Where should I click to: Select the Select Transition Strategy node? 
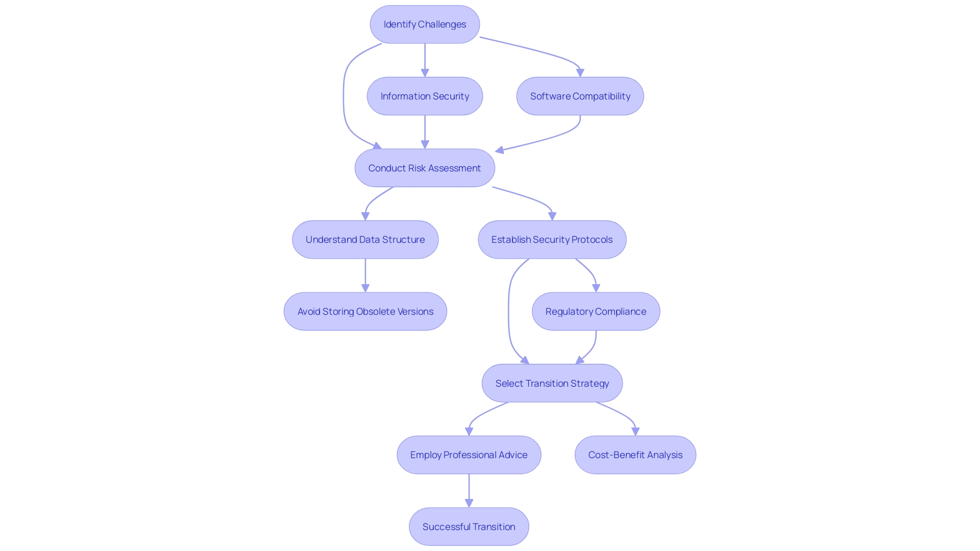coord(553,383)
